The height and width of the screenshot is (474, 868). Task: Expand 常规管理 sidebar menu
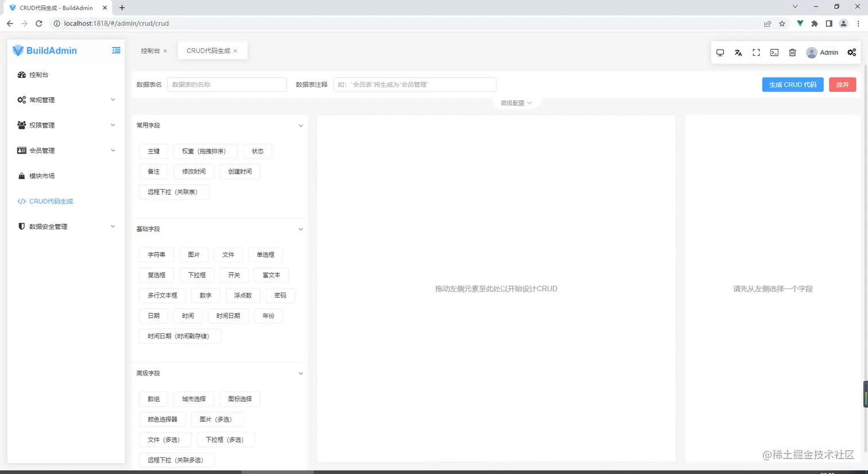[x=66, y=100]
